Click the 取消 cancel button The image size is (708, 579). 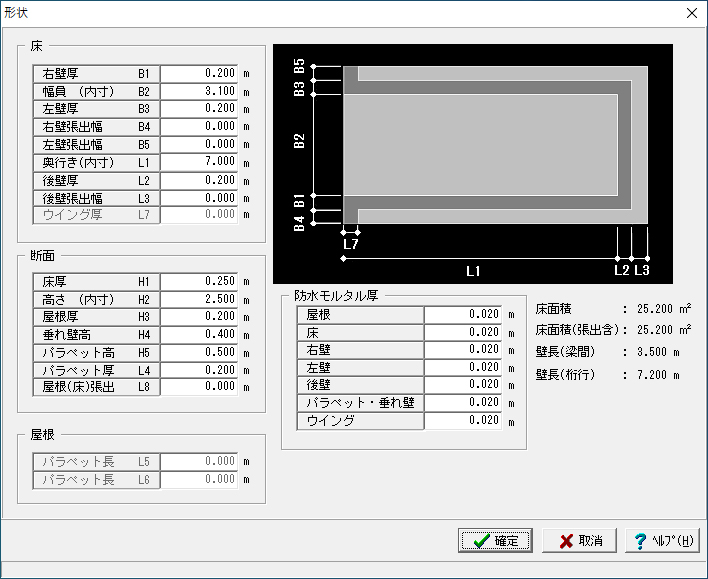pyautogui.click(x=579, y=540)
